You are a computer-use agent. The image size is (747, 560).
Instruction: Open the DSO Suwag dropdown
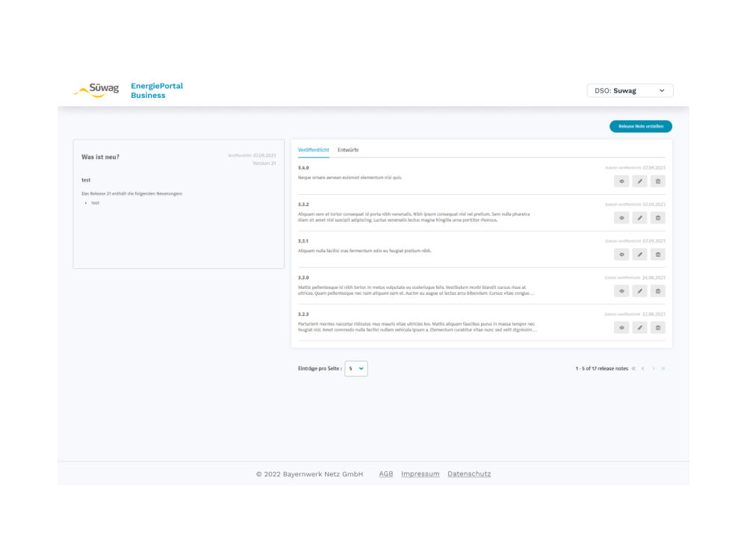[x=630, y=90]
